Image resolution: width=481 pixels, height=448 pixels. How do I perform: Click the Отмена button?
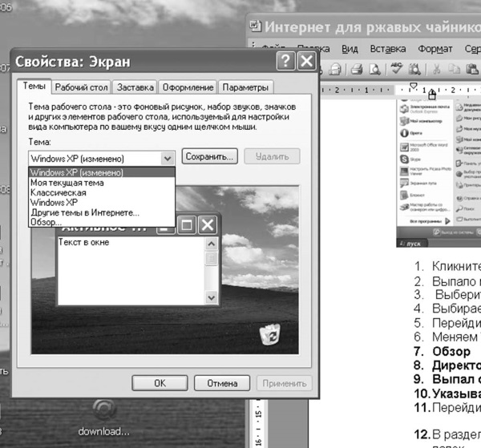[x=222, y=383]
